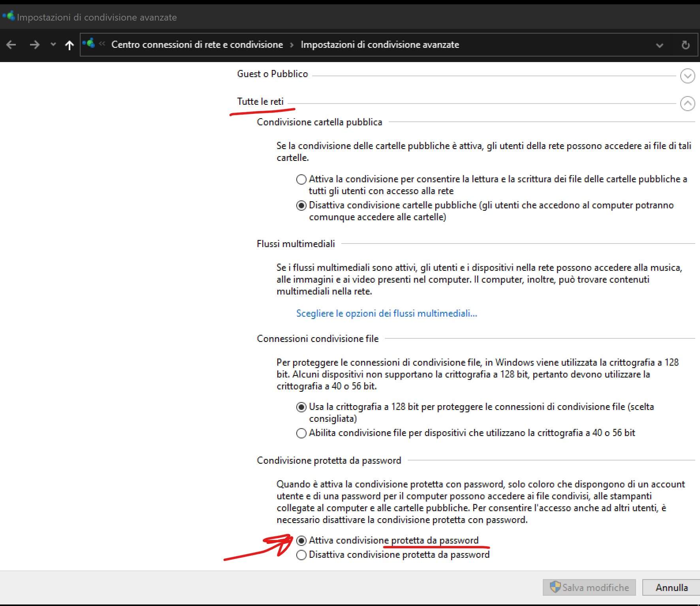The height and width of the screenshot is (606, 700).
Task: Click the network icon in the address bar
Action: click(x=89, y=43)
